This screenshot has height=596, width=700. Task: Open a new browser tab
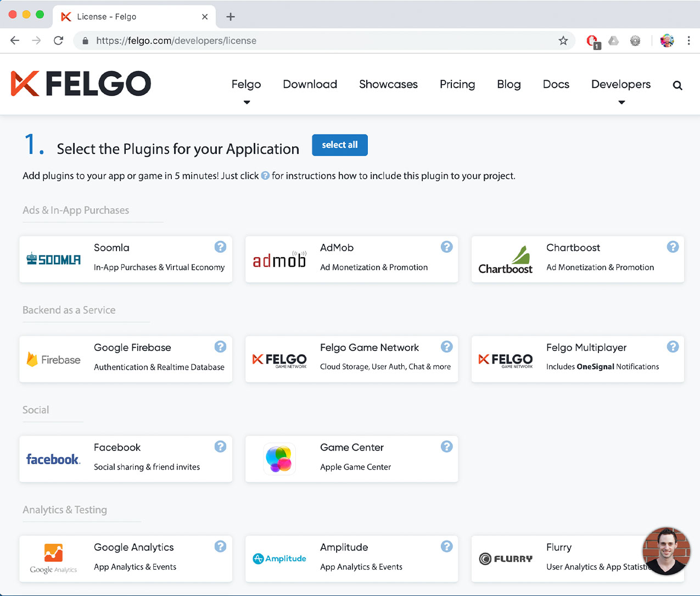coord(231,16)
